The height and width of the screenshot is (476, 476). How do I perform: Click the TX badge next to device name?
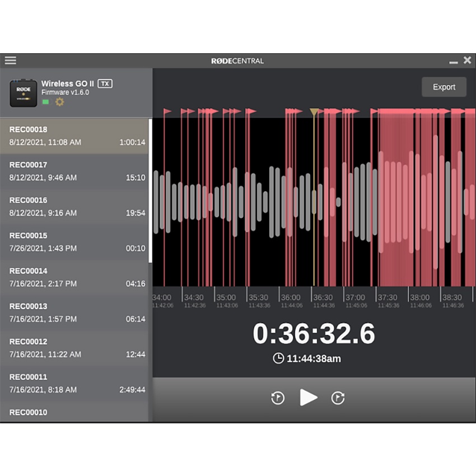pyautogui.click(x=105, y=83)
